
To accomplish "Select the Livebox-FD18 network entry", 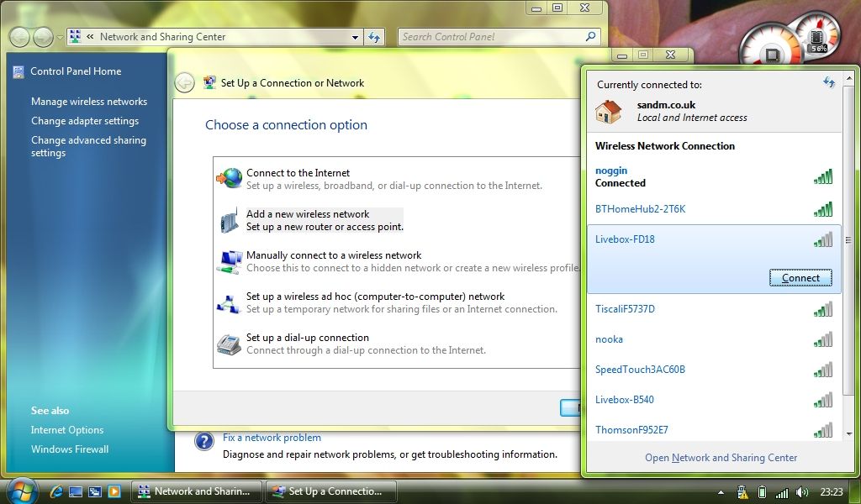I will (714, 259).
